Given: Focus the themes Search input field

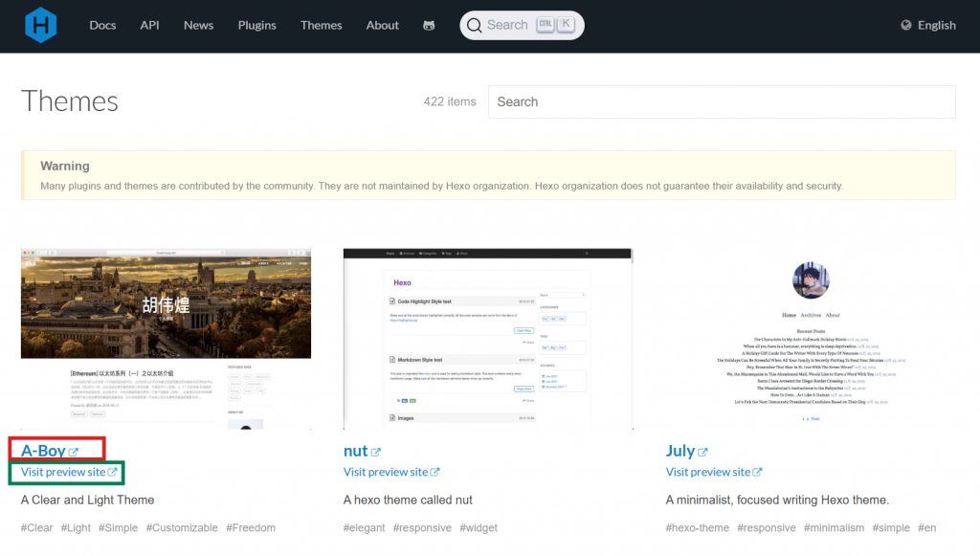Looking at the screenshot, I should [x=722, y=101].
